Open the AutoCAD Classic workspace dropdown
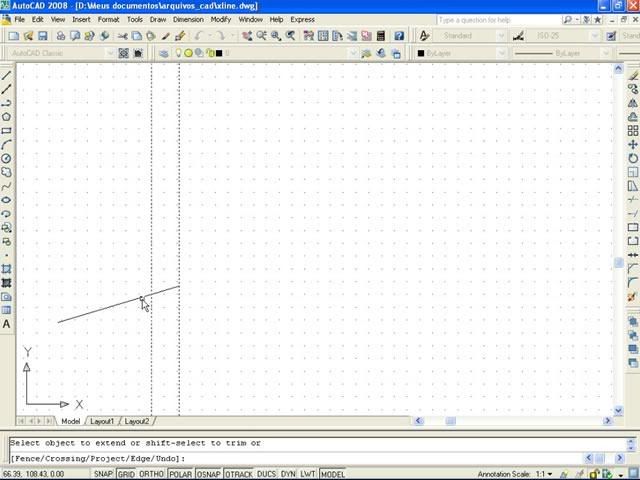 tap(109, 53)
